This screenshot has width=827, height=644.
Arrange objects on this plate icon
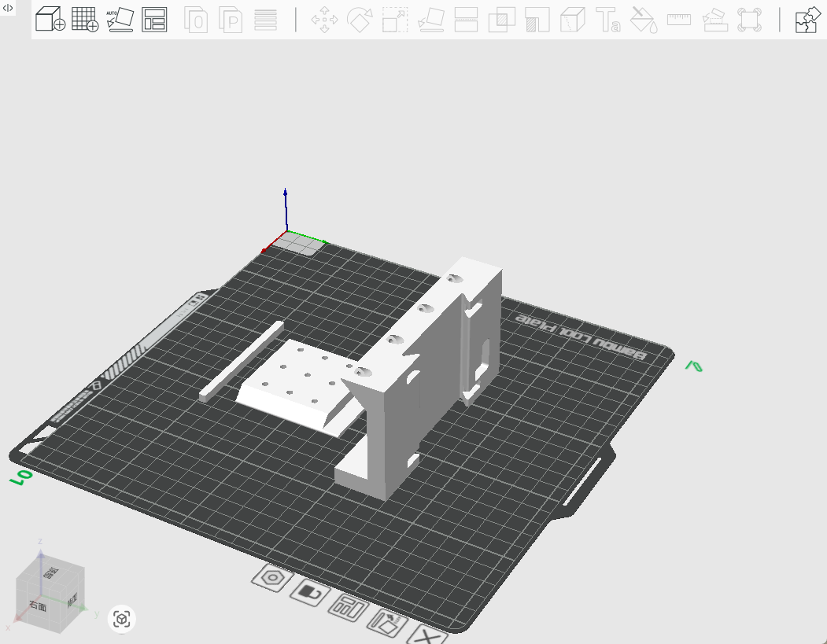tap(348, 607)
